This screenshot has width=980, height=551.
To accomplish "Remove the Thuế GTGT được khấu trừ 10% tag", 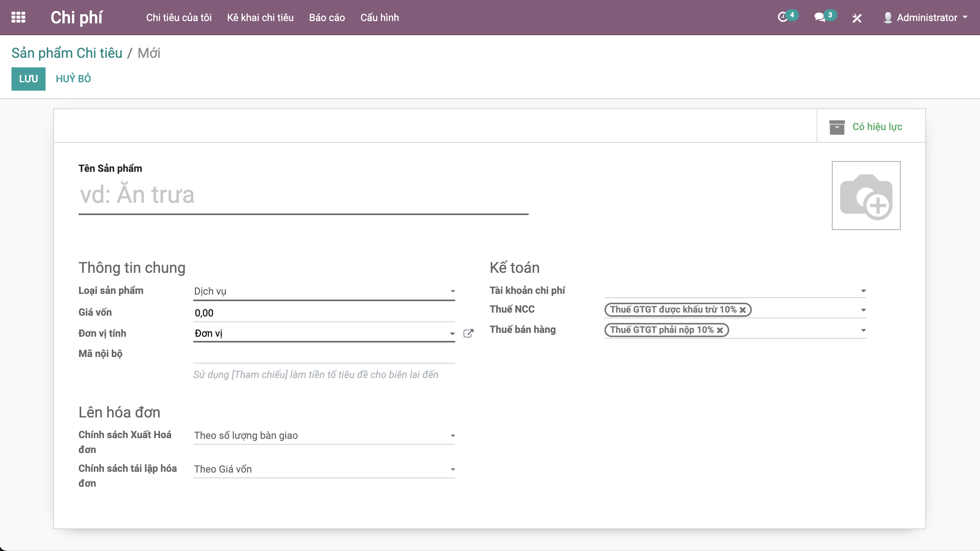I will (743, 310).
